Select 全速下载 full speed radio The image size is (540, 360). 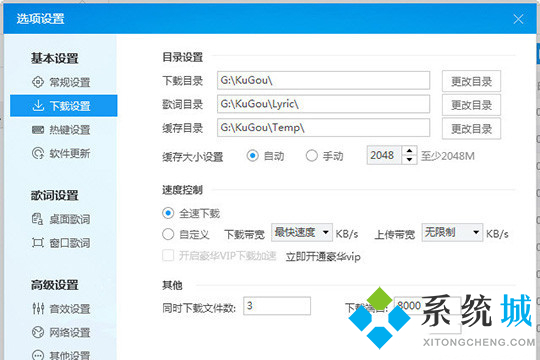point(168,213)
